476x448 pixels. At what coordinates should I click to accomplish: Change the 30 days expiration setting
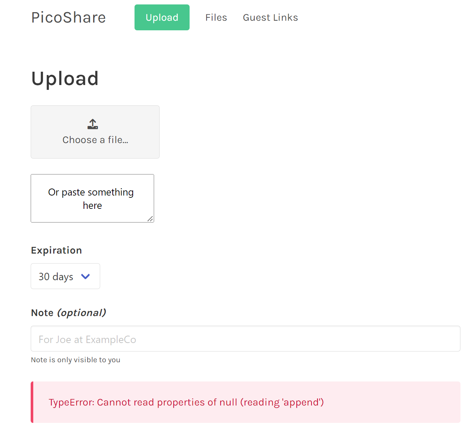[x=65, y=276]
